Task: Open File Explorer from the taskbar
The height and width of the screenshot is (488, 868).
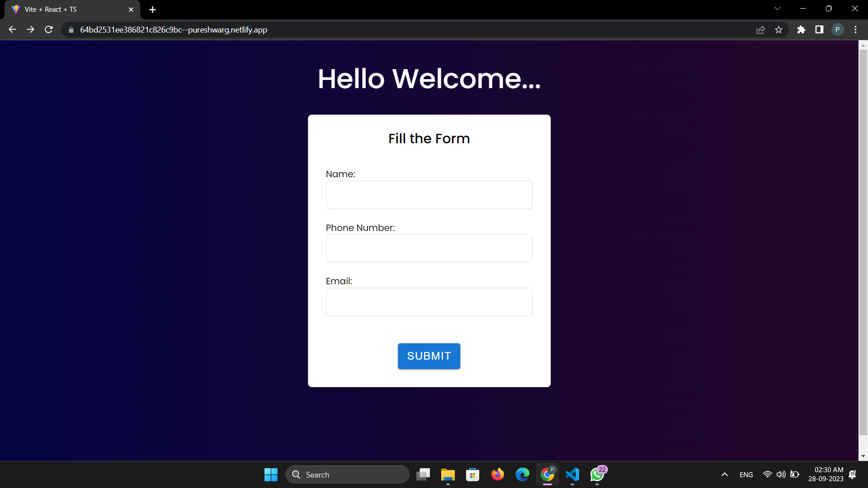Action: click(x=448, y=475)
